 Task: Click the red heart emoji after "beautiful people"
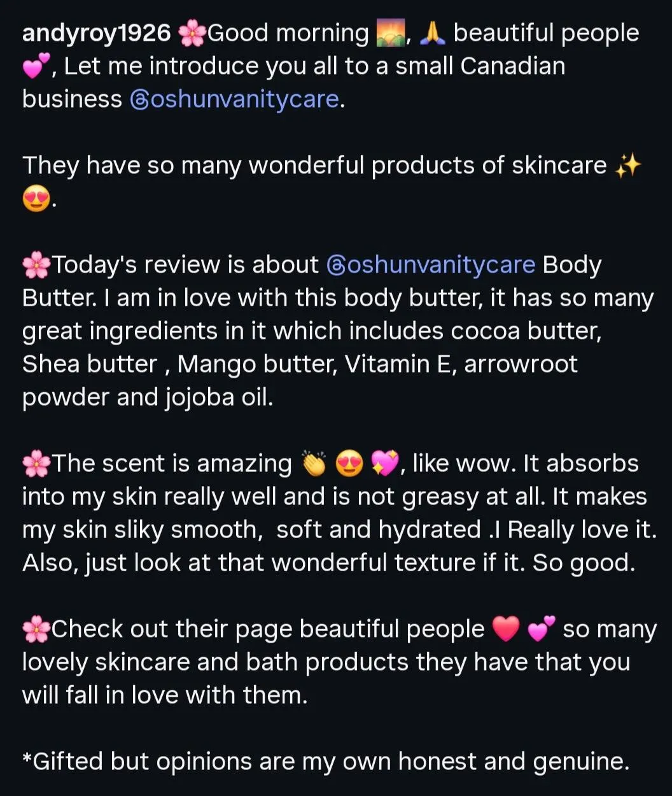pos(507,629)
